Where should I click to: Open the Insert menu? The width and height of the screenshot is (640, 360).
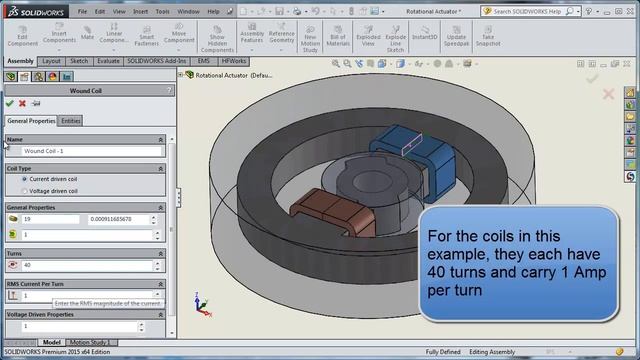(140, 11)
